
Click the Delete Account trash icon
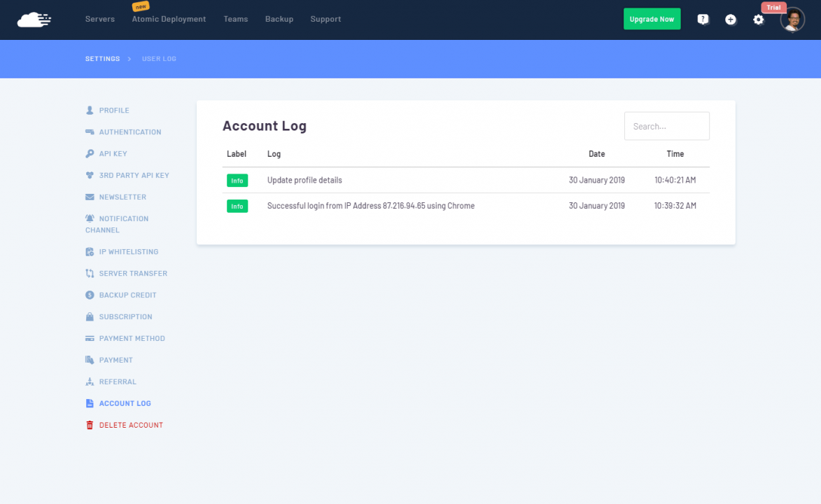pos(89,425)
